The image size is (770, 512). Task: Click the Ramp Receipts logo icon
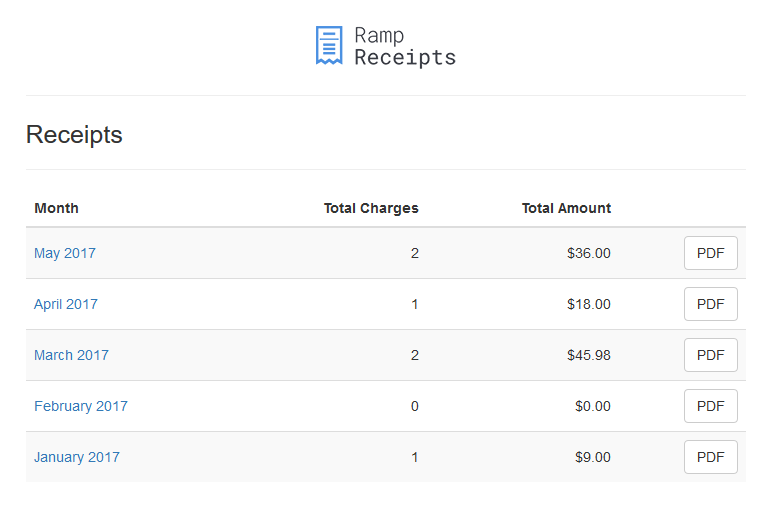pyautogui.click(x=329, y=45)
